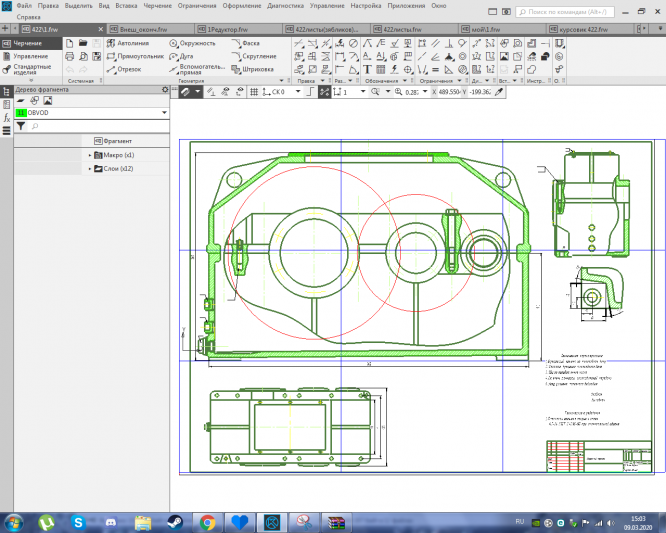The width and height of the screenshot is (666, 533).
Task: Open the Оформление menu
Action: point(242,6)
